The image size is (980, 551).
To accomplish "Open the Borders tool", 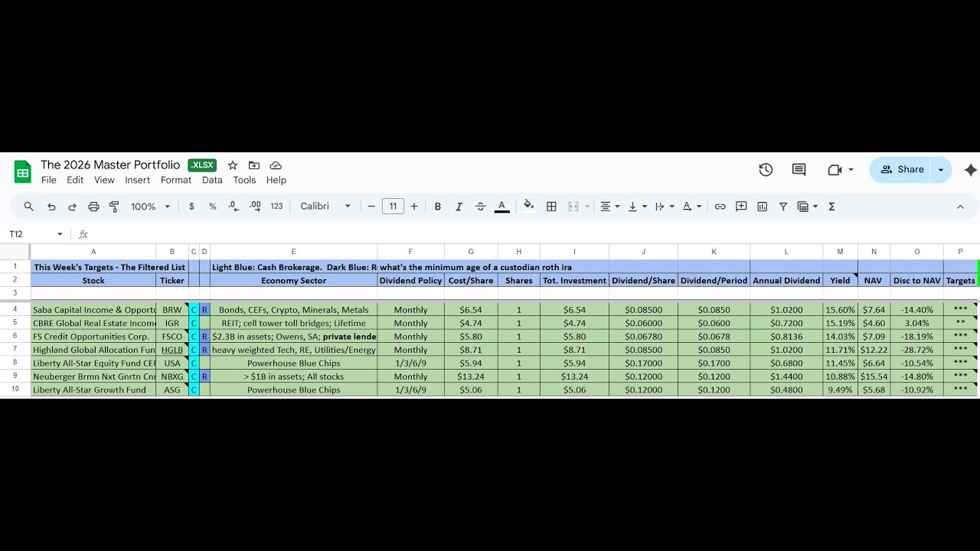I will coord(551,207).
